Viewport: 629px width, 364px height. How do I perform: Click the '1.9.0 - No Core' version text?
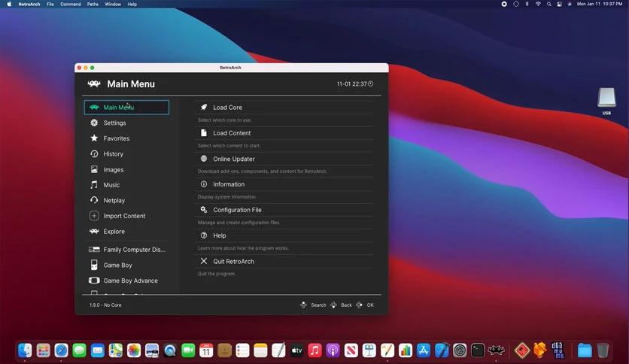pos(105,305)
